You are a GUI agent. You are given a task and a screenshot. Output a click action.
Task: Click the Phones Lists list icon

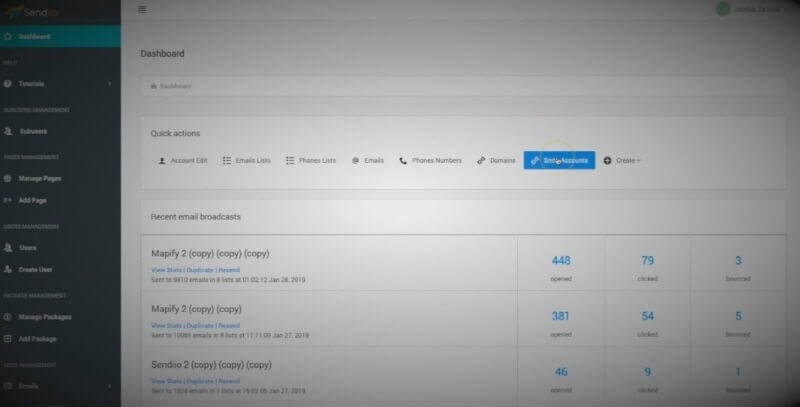tap(290, 161)
